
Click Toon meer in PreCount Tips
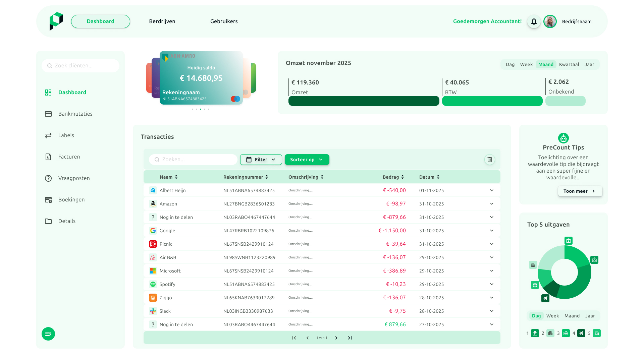pyautogui.click(x=580, y=191)
